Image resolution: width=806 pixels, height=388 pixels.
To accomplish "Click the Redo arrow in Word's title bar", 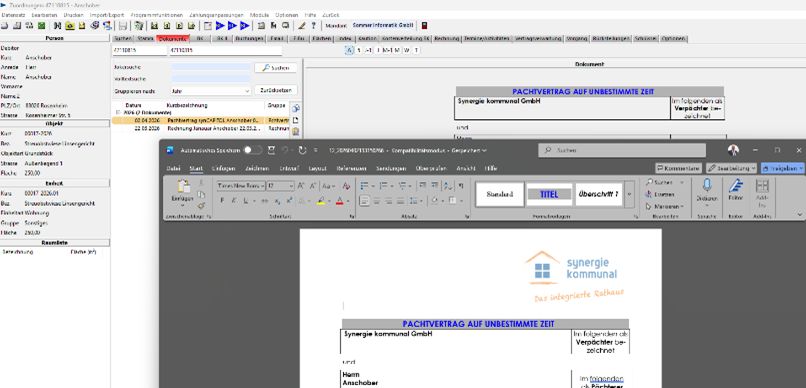I will [x=302, y=151].
